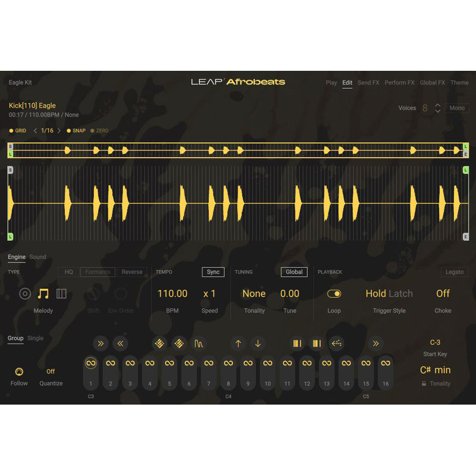
Task: Open the Choke Off selector
Action: (443, 293)
